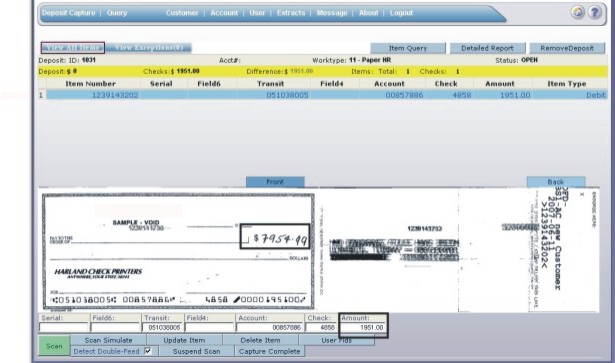The image size is (615, 363).
Task: Open the Deposit Capture menu
Action: (x=69, y=13)
